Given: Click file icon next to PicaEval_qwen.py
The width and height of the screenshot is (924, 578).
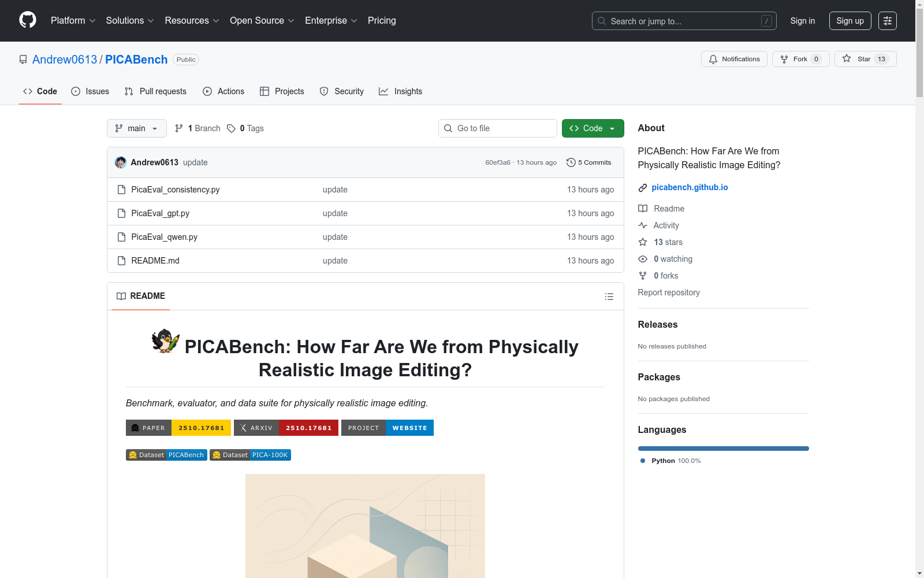Looking at the screenshot, I should [121, 237].
